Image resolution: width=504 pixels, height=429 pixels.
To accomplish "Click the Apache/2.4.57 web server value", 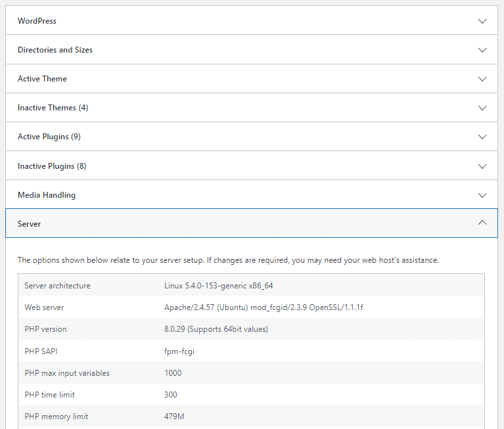I will pyautogui.click(x=263, y=307).
